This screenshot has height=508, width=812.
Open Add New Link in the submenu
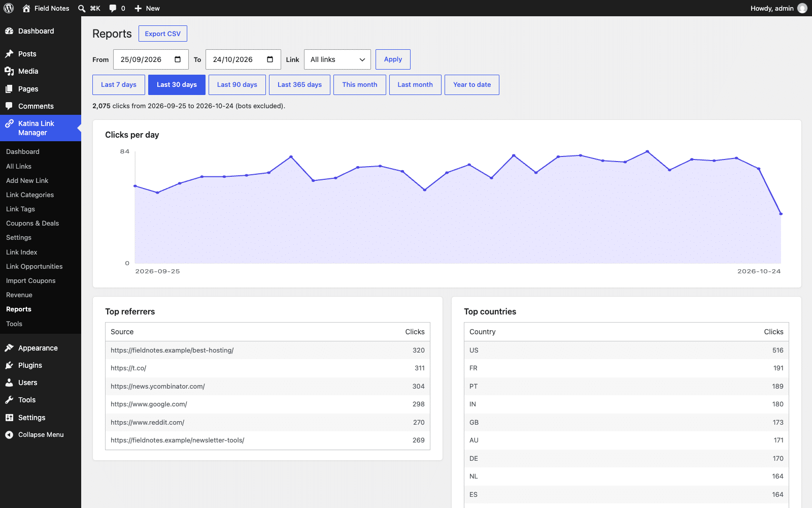pyautogui.click(x=27, y=180)
